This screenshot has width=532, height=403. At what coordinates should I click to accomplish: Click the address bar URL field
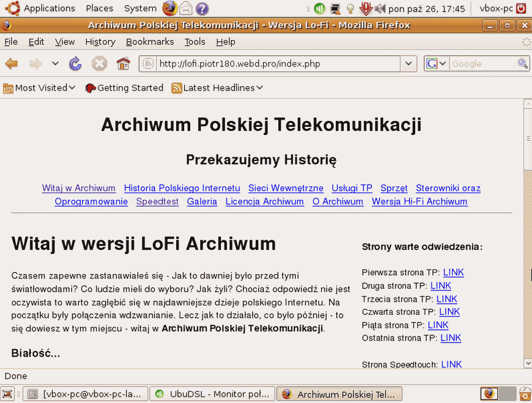(x=278, y=63)
